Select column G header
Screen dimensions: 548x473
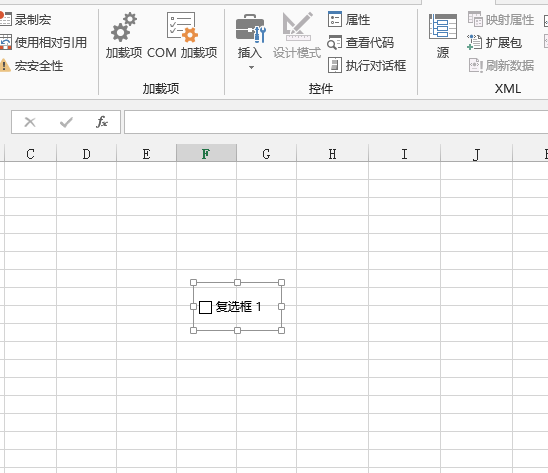(266, 153)
